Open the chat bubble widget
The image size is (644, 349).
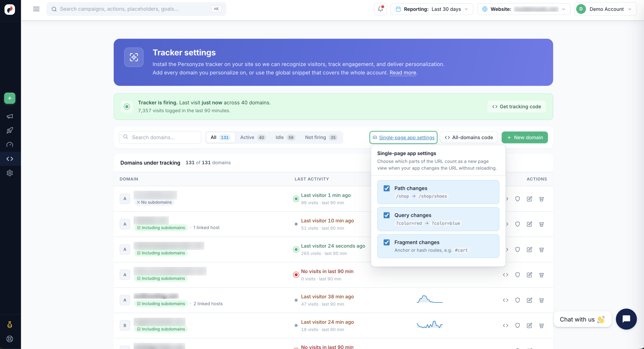[626, 319]
